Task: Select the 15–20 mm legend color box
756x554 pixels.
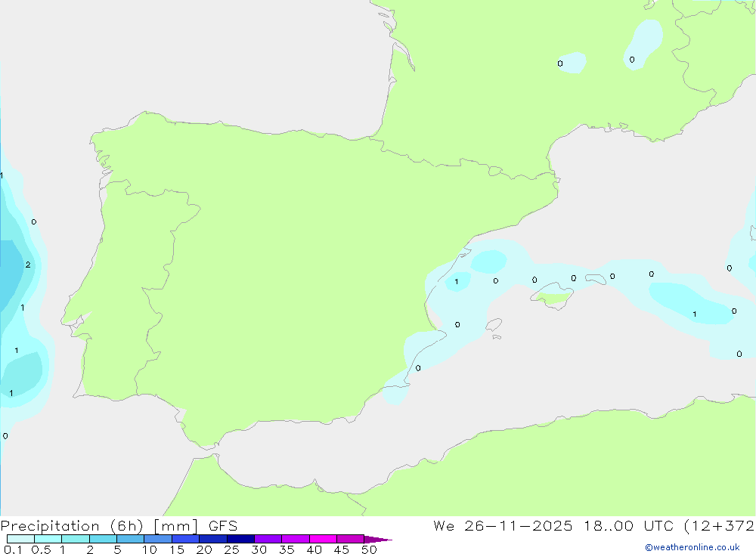Action: pyautogui.click(x=186, y=539)
